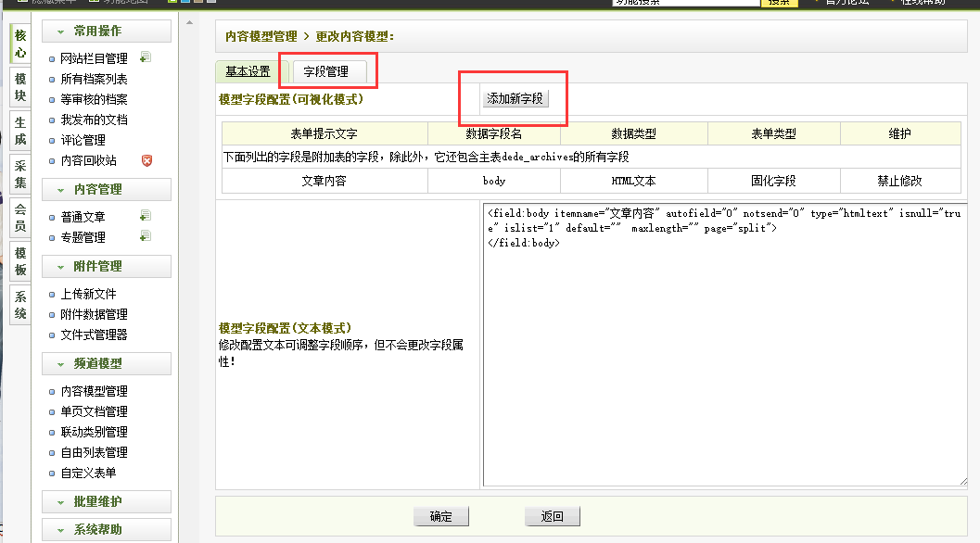Click the red shield icon beside 内容回收站

[146, 160]
